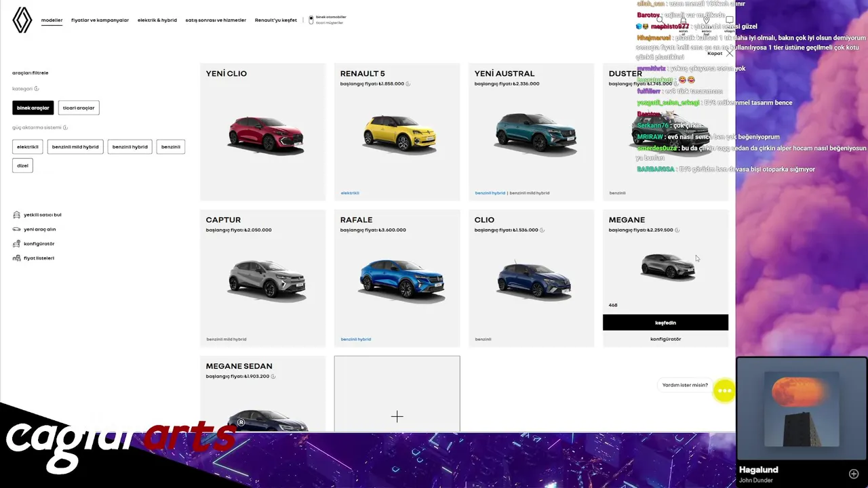Click the teal Yeni Austral car image
The height and width of the screenshot is (488, 868).
click(536, 134)
